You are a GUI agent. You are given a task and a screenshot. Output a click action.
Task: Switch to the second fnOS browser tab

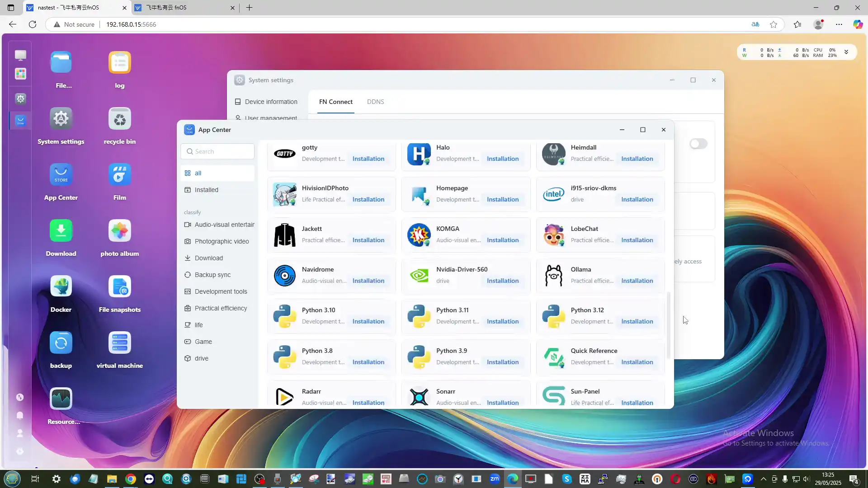(x=186, y=8)
